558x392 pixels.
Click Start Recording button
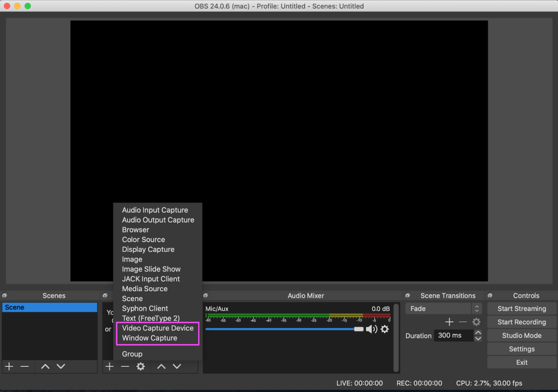(x=521, y=322)
